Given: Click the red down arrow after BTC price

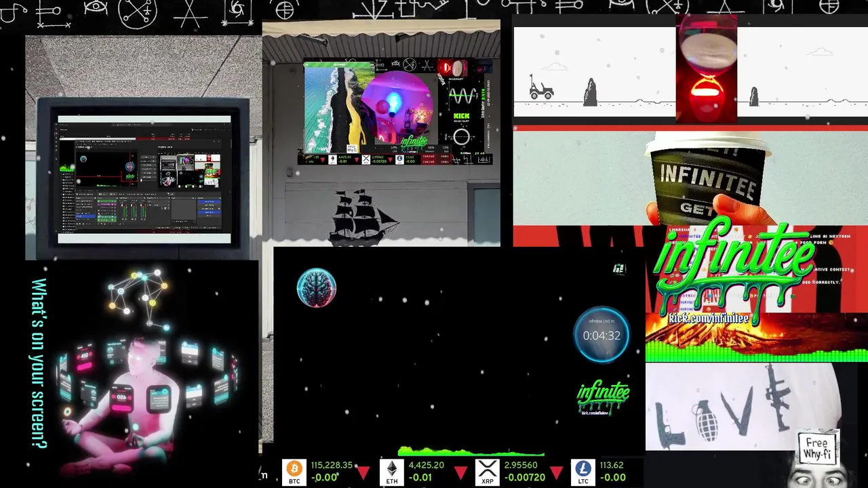Looking at the screenshot, I should [363, 472].
